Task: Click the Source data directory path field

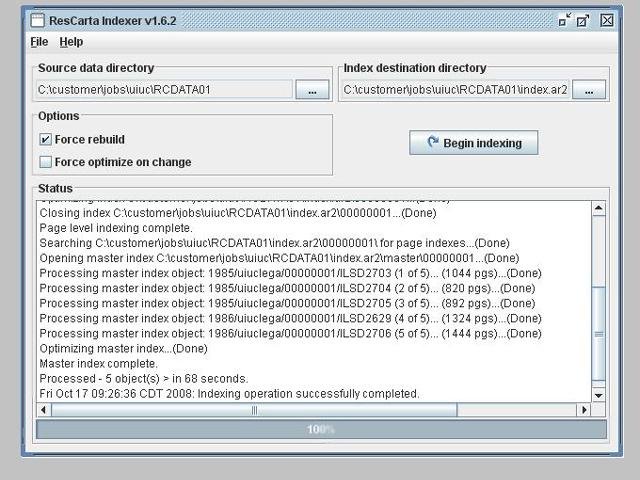Action: click(x=164, y=89)
